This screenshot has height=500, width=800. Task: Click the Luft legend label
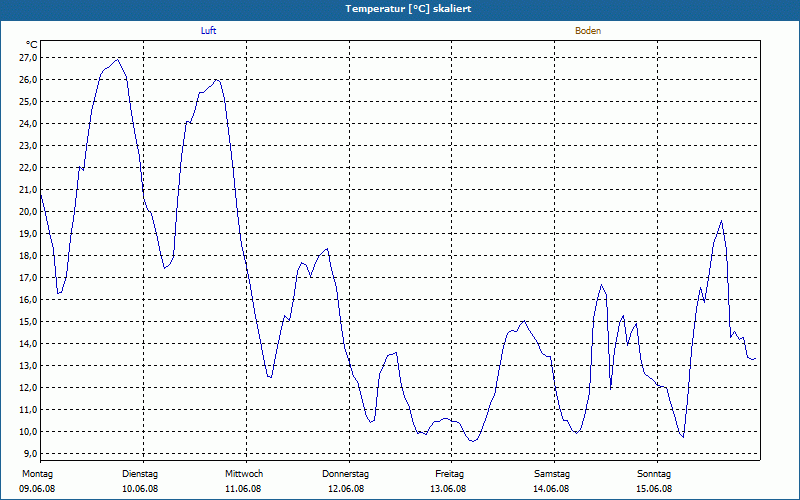click(x=208, y=31)
